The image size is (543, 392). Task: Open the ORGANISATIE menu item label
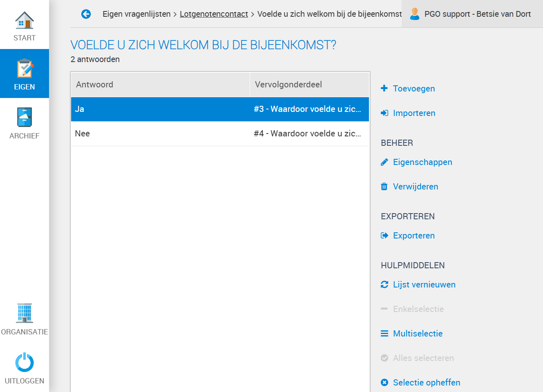[25, 332]
